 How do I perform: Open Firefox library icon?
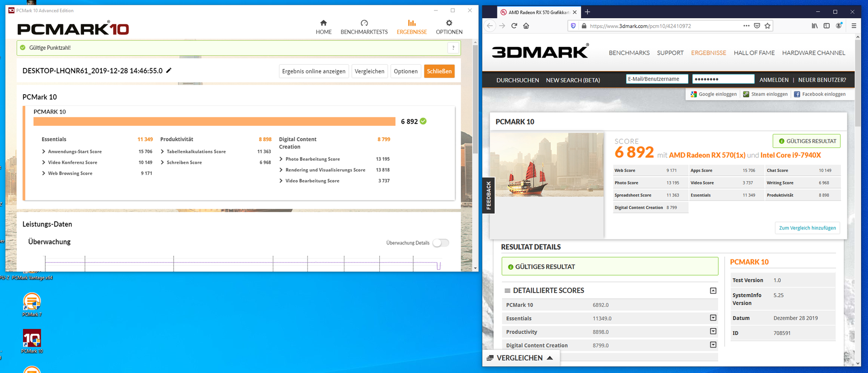[815, 26]
